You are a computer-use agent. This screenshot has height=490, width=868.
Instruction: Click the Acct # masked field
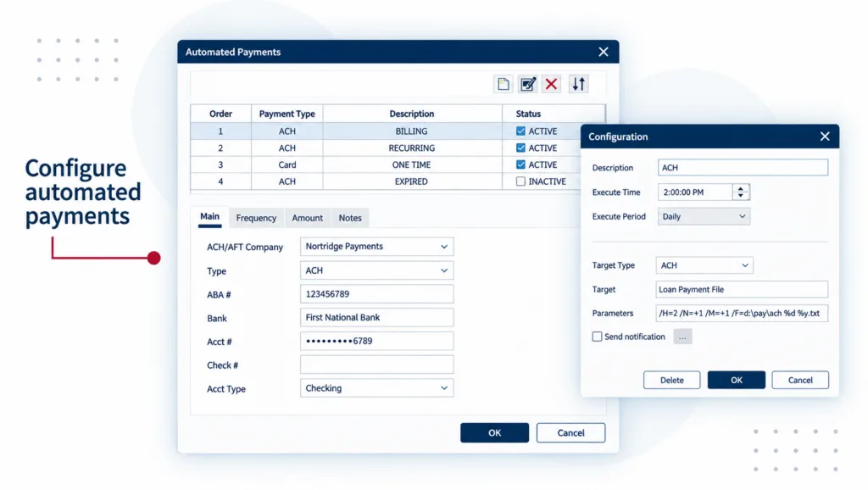[377, 341]
